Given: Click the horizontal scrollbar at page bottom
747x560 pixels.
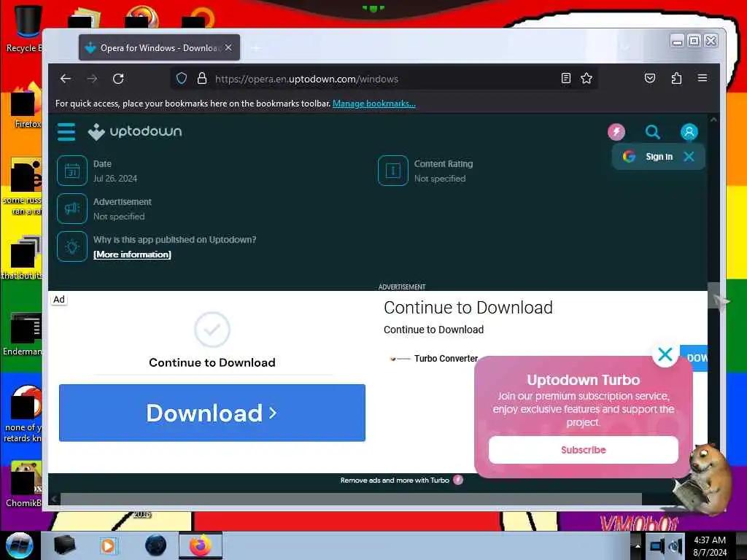Looking at the screenshot, I should (x=351, y=499).
